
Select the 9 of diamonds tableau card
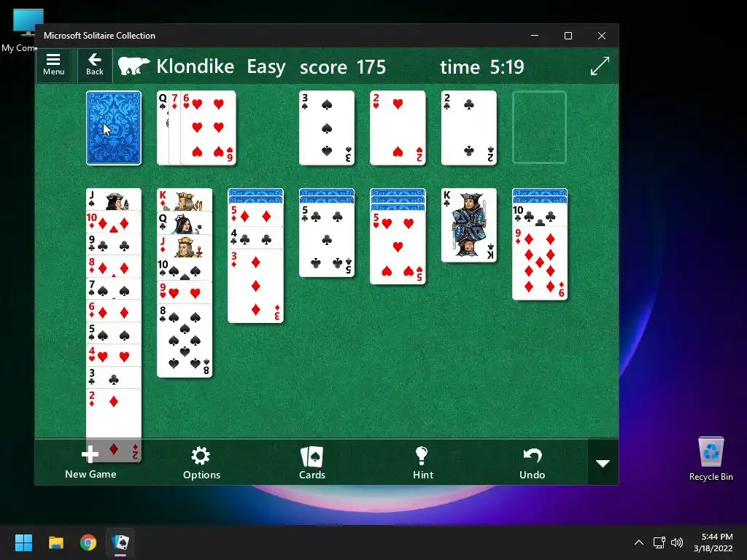coord(540,262)
